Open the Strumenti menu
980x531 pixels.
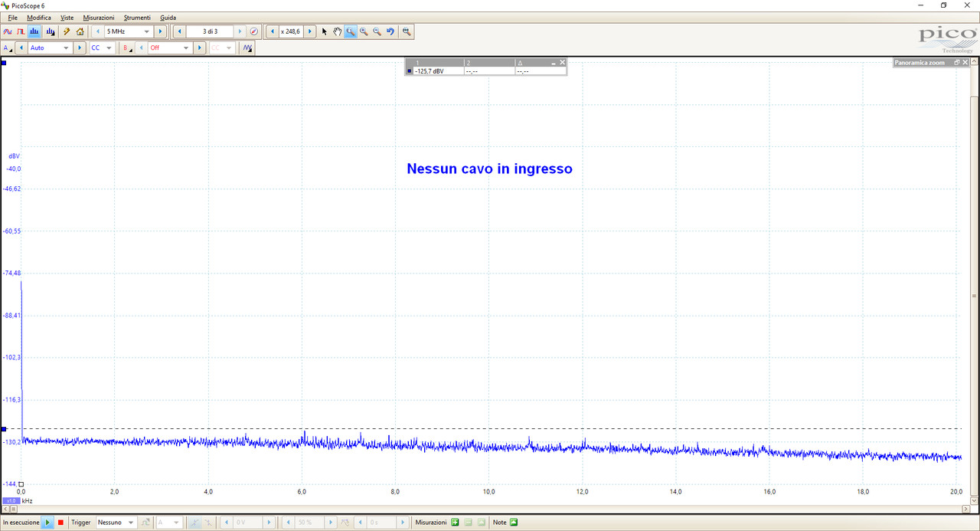138,18
